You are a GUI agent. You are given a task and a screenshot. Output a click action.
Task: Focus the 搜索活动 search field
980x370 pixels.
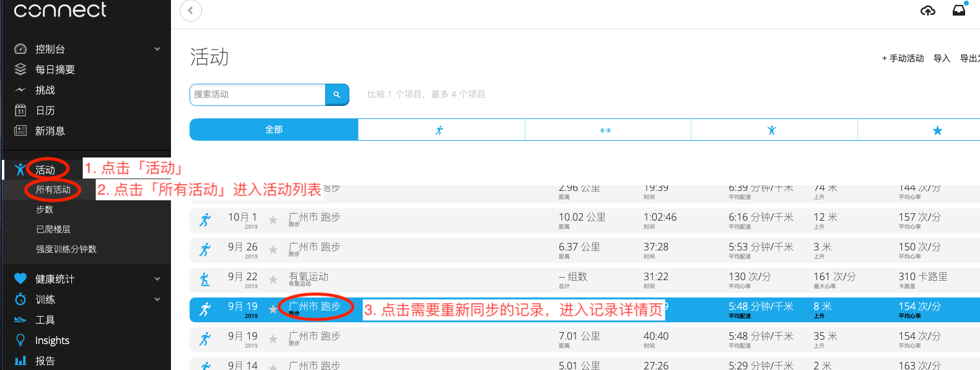coord(258,95)
